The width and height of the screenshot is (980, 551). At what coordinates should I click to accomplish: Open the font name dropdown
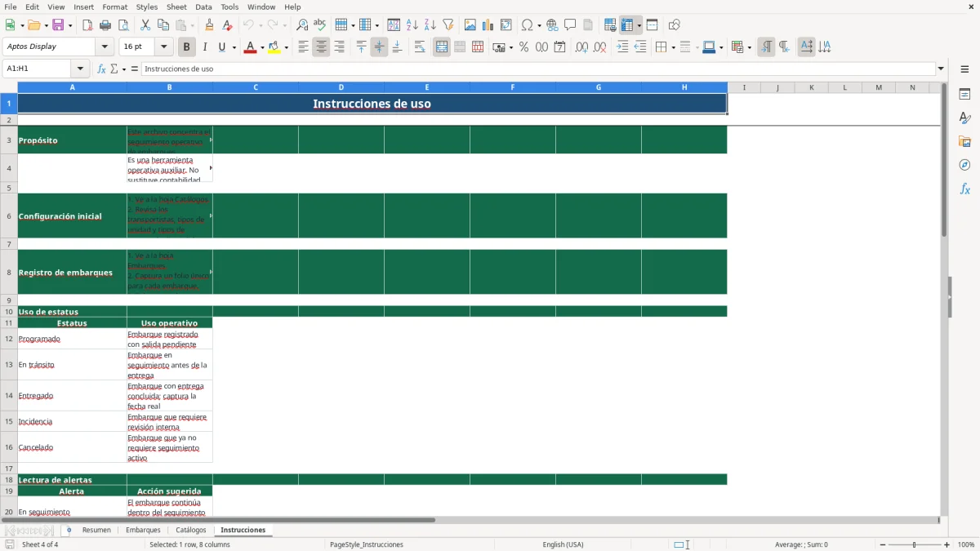105,47
